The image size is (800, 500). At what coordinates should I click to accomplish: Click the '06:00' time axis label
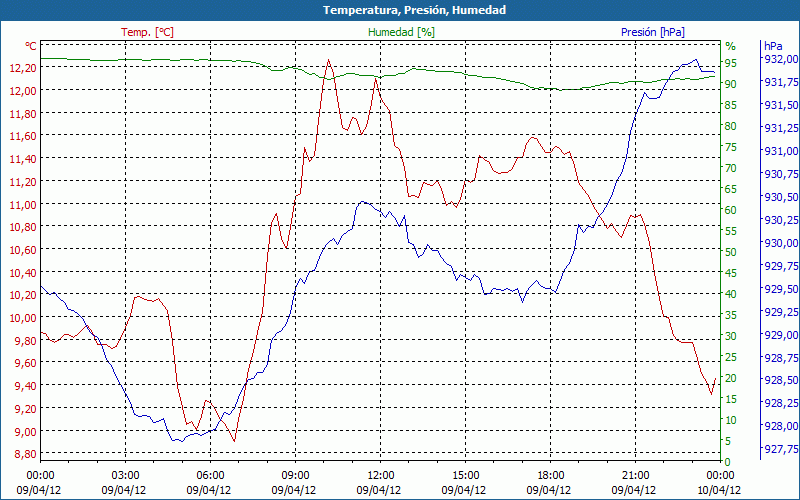click(210, 476)
